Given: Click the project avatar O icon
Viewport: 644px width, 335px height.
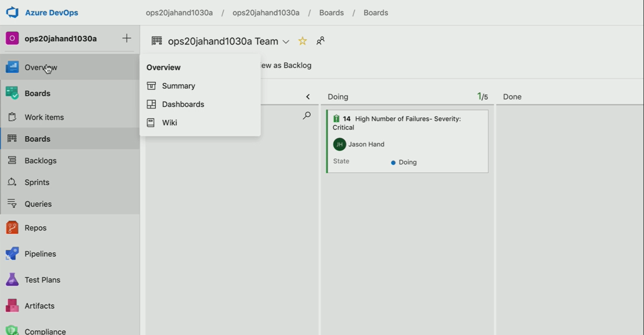Looking at the screenshot, I should (12, 38).
